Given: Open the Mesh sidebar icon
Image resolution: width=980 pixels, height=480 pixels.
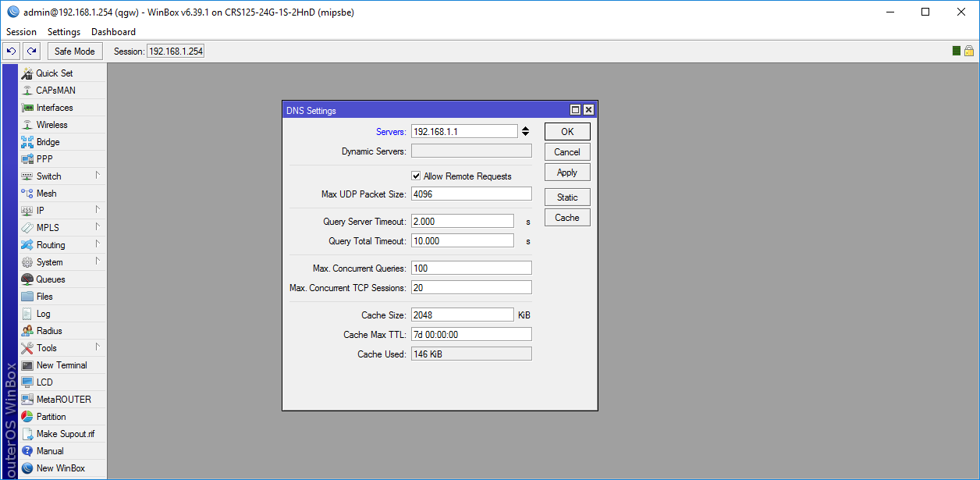Looking at the screenshot, I should tap(27, 194).
